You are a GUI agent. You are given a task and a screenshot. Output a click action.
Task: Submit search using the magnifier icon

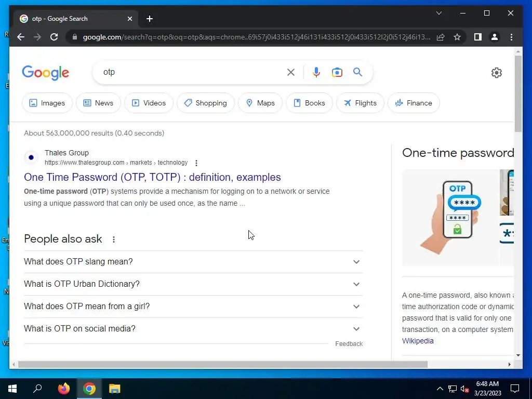[x=357, y=72]
